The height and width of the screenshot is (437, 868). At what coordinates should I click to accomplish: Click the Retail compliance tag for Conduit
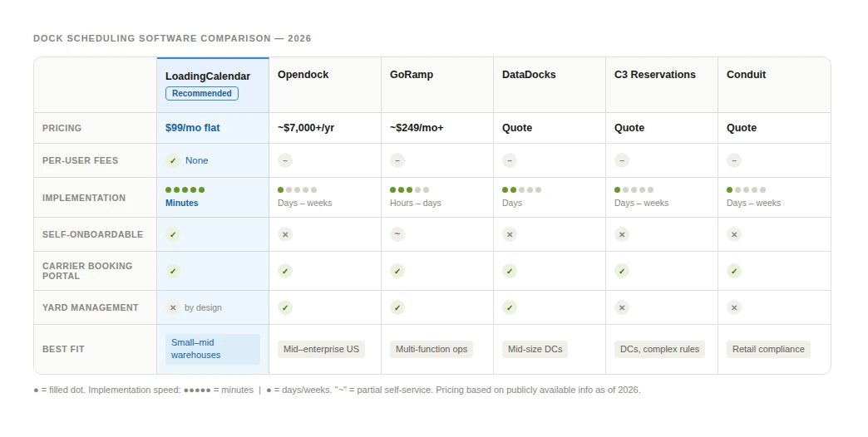[x=768, y=349]
